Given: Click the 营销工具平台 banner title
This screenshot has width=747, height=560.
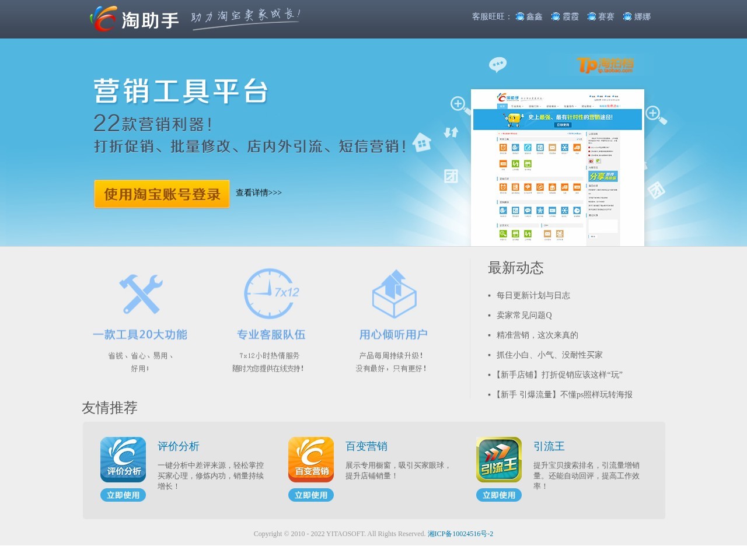Looking at the screenshot, I should [x=181, y=92].
